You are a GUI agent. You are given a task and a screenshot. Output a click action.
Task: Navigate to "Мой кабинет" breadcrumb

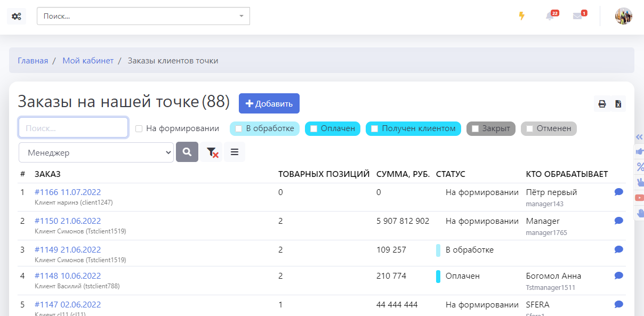pyautogui.click(x=88, y=61)
